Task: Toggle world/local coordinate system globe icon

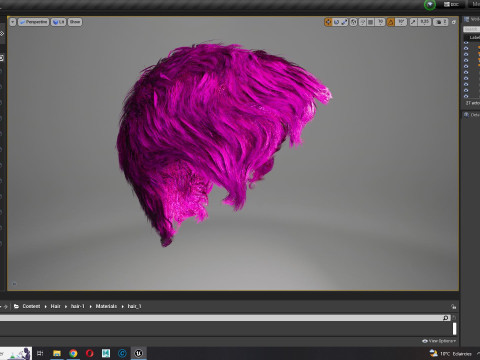Action: coord(354,22)
